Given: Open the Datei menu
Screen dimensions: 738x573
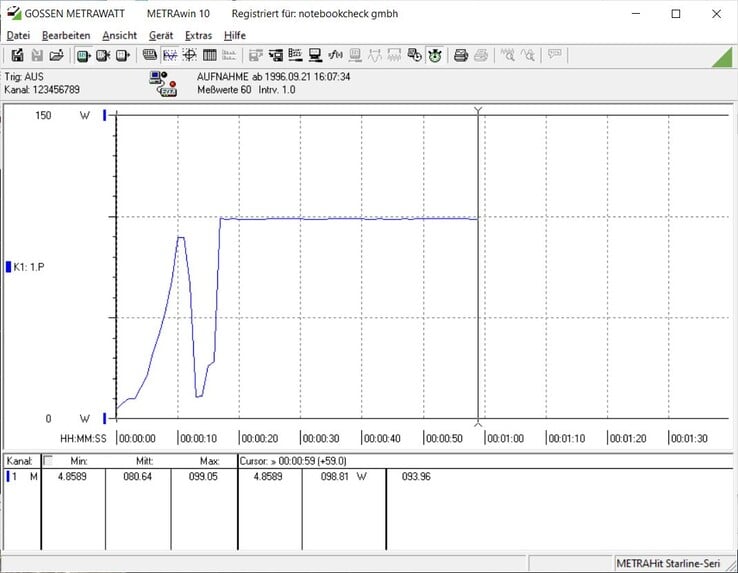Looking at the screenshot, I should pos(18,35).
